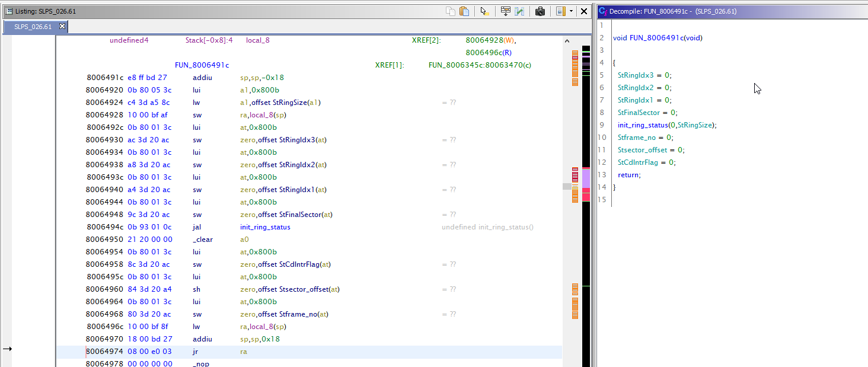868x367 pixels.
Task: Close the Listing panel with X
Action: click(x=584, y=11)
